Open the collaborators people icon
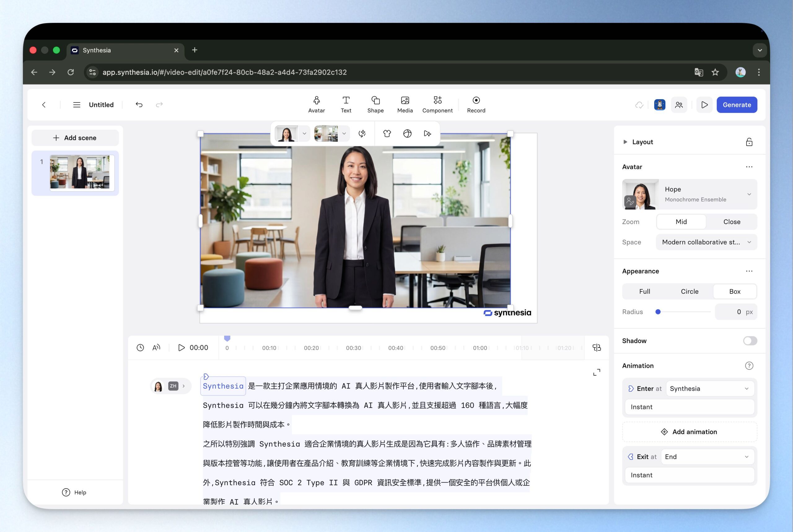793x532 pixels. click(678, 105)
